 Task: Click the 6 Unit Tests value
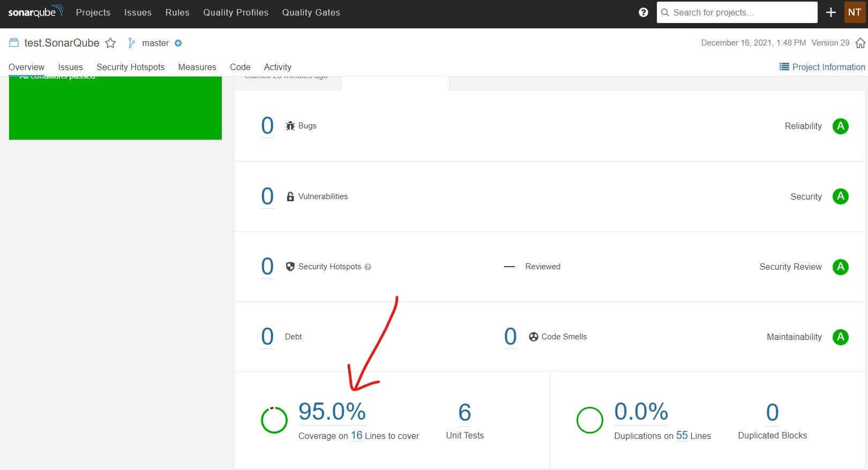click(465, 412)
